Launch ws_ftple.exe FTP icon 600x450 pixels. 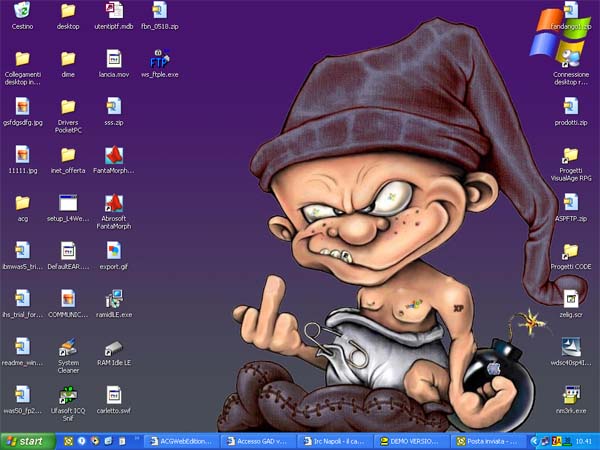[160, 59]
